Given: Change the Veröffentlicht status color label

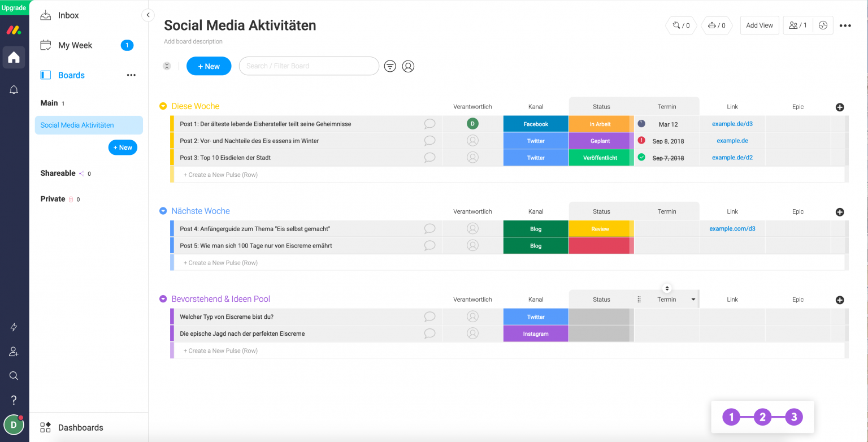Looking at the screenshot, I should pos(601,157).
